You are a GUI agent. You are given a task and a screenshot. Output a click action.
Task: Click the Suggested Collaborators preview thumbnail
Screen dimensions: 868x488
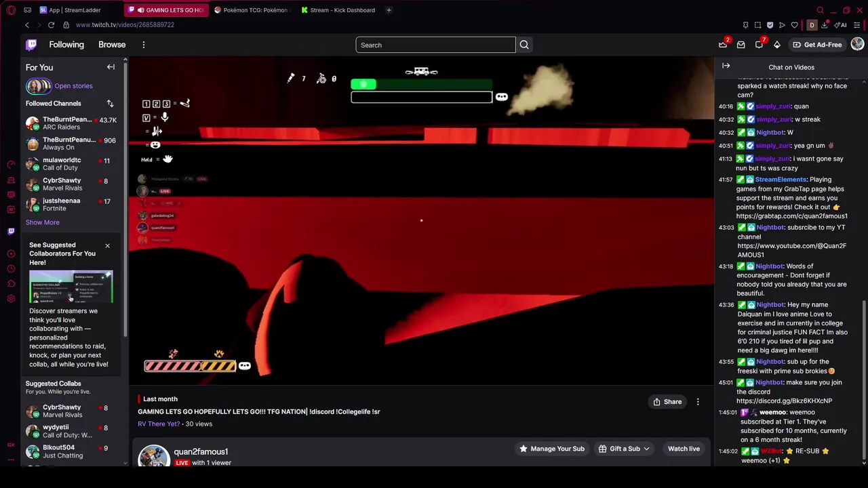pos(71,286)
